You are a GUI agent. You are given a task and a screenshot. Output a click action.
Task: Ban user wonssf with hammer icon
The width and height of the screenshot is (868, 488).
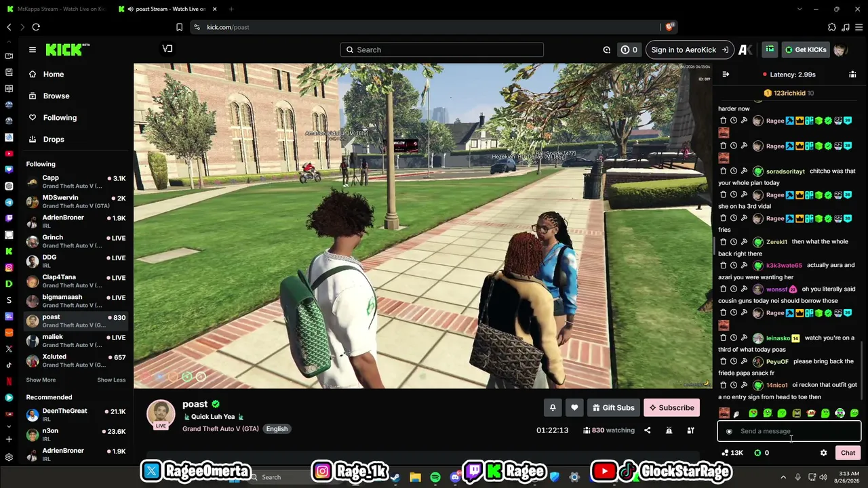pyautogui.click(x=744, y=289)
